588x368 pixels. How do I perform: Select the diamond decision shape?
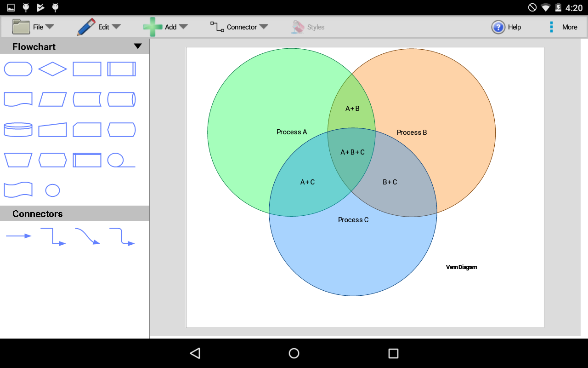[52, 69]
